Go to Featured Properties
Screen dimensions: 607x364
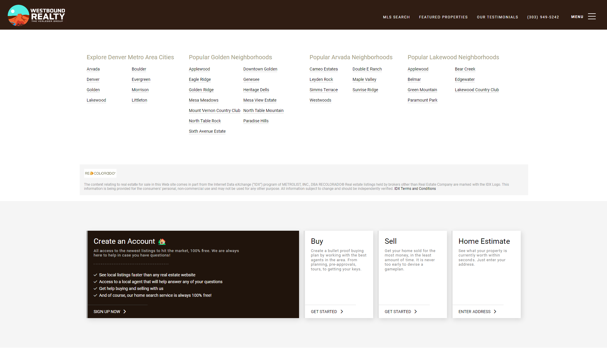pos(443,17)
